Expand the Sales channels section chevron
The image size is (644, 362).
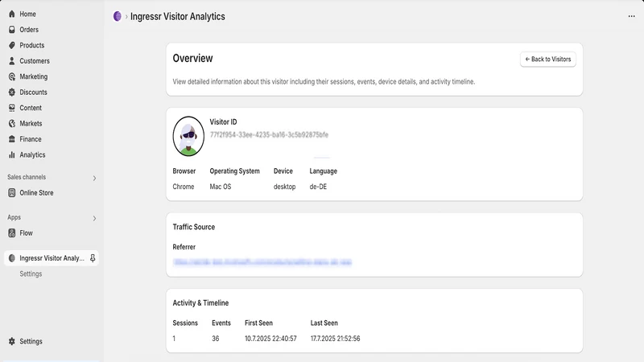tap(94, 178)
